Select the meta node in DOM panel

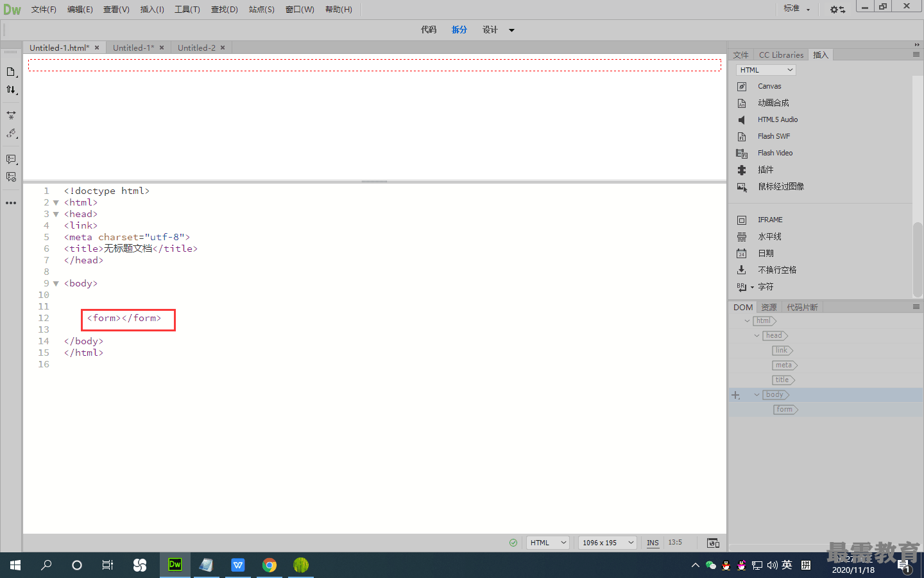point(784,365)
